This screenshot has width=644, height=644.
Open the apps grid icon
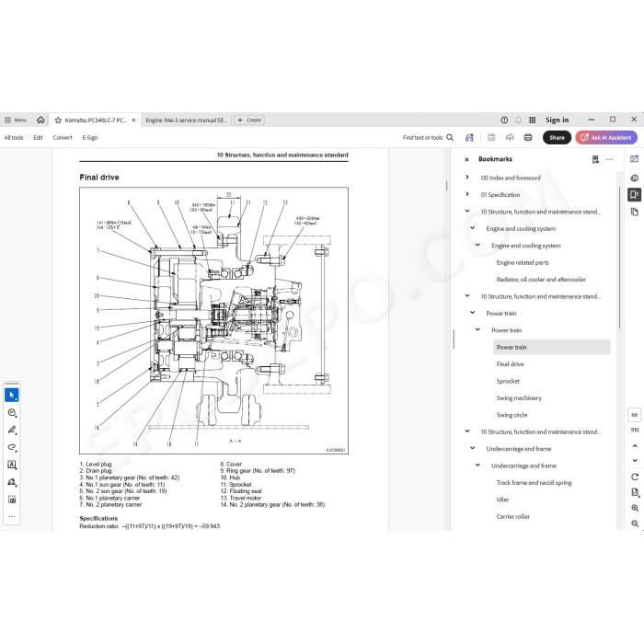533,120
